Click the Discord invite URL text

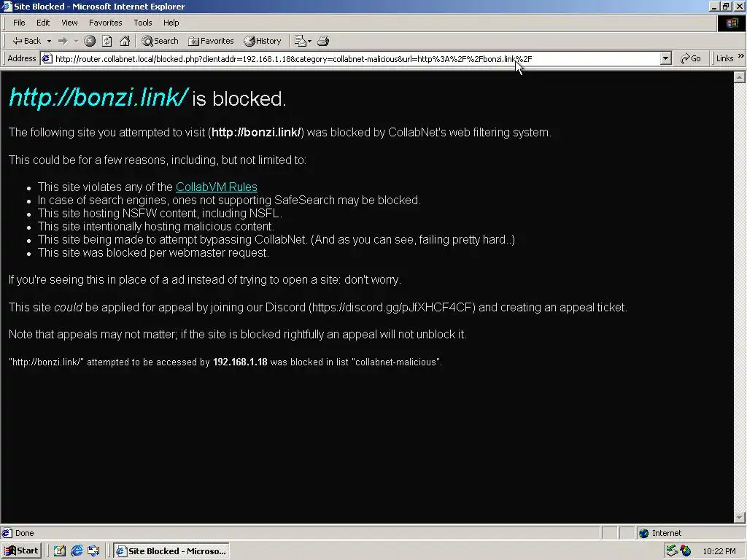[x=393, y=307]
